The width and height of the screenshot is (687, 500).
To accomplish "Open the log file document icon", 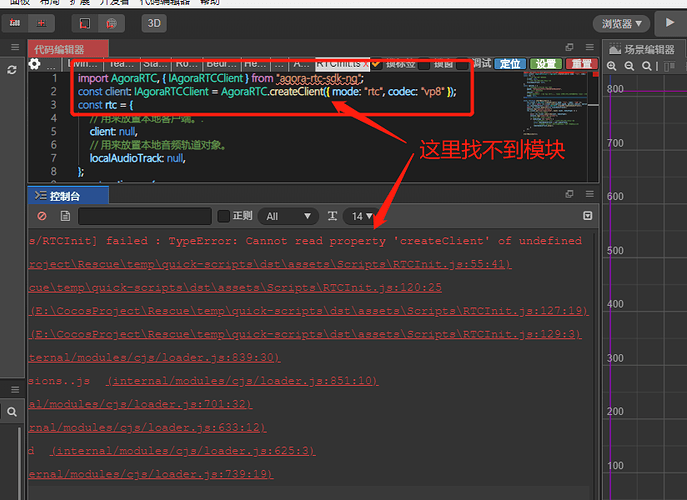I will (65, 216).
